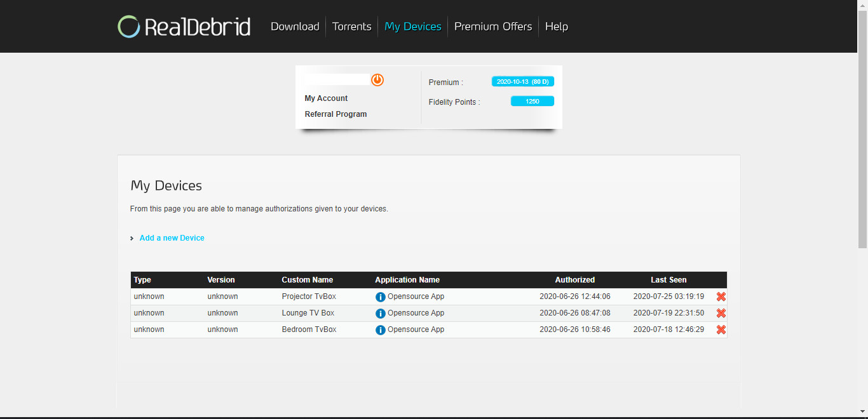Click the RealDebrid logo
868x419 pixels.
(184, 27)
